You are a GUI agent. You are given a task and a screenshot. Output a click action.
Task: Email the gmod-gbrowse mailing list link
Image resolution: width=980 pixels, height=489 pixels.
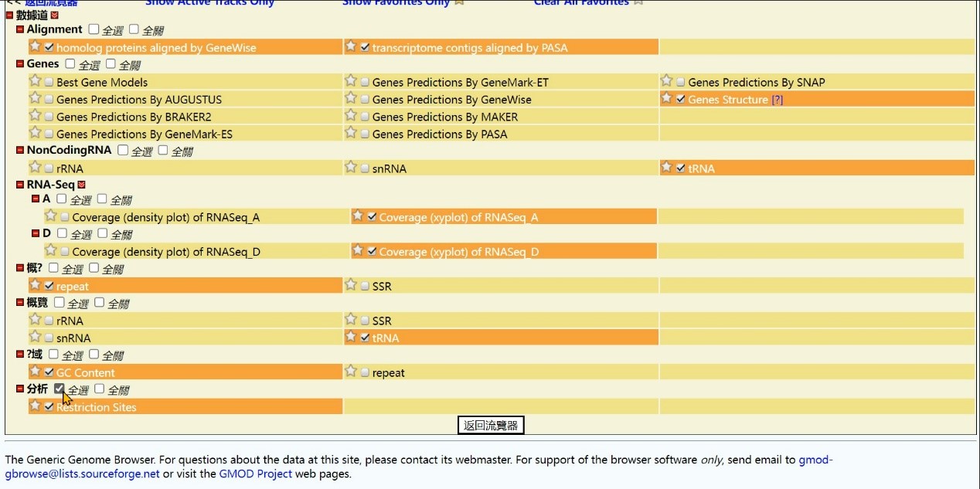coord(82,474)
